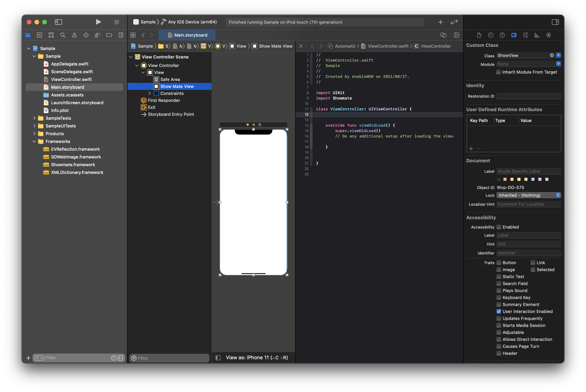Viewport: 586px width, 392px height.
Task: Open the Attributes inspector icon
Action: pyautogui.click(x=526, y=35)
